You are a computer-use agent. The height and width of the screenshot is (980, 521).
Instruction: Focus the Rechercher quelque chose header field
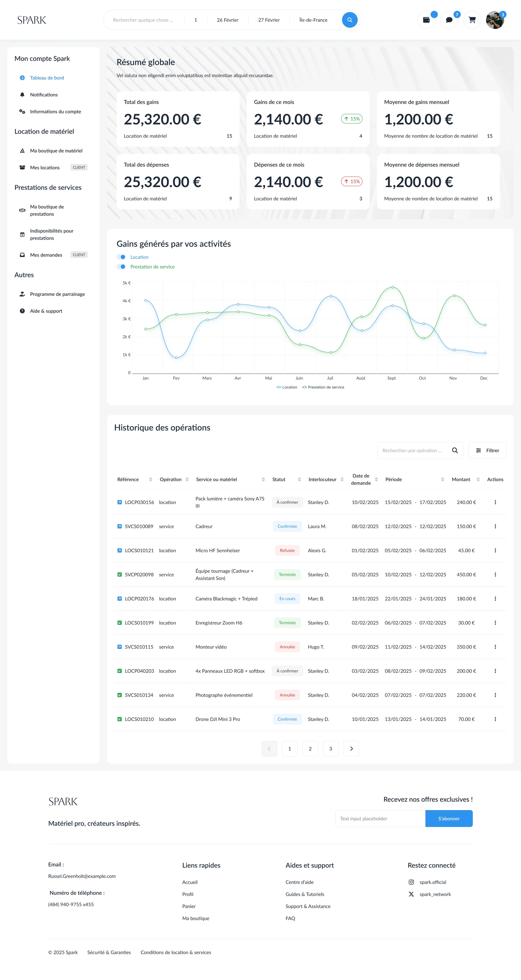pyautogui.click(x=143, y=20)
